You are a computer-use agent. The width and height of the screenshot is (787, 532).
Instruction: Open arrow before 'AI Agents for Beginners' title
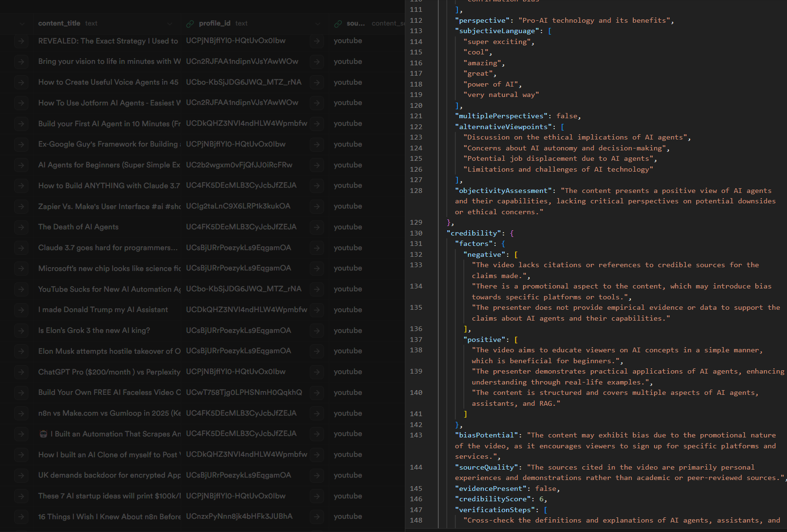(21, 165)
